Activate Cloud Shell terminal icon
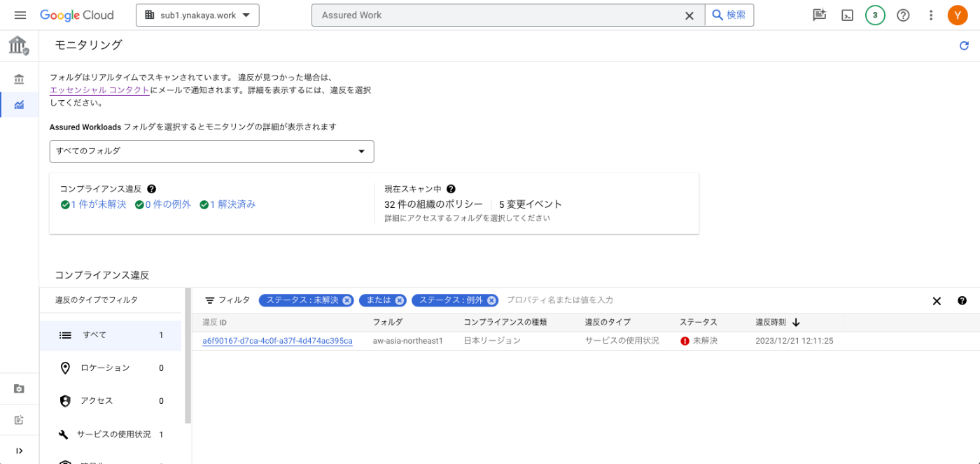This screenshot has width=980, height=464. point(847,15)
